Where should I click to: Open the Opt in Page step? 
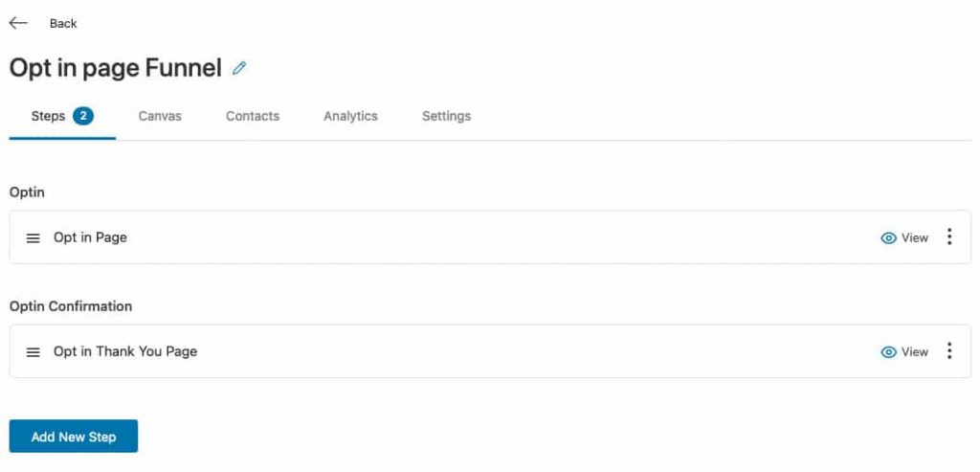pos(90,237)
